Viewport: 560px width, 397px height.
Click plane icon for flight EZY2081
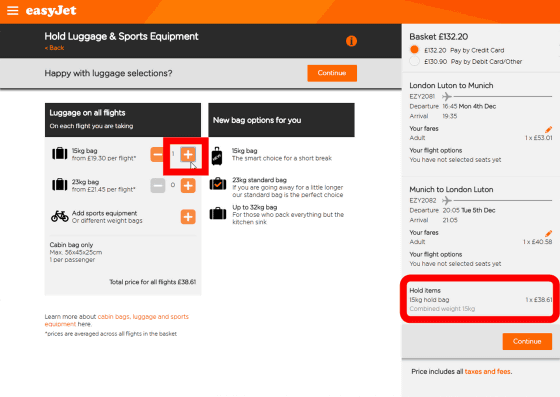pyautogui.click(x=447, y=96)
